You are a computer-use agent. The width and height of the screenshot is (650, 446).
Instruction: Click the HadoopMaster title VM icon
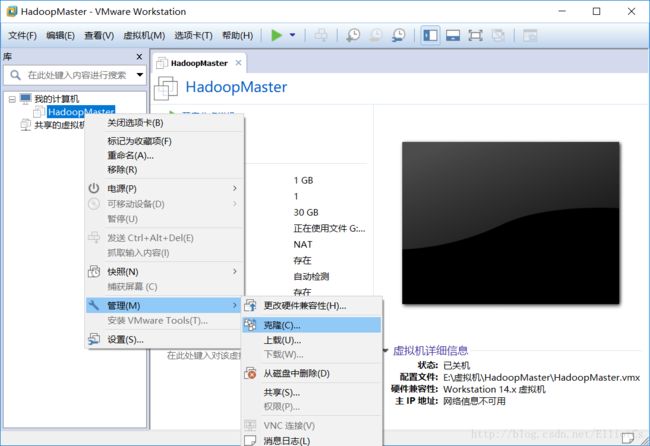166,88
